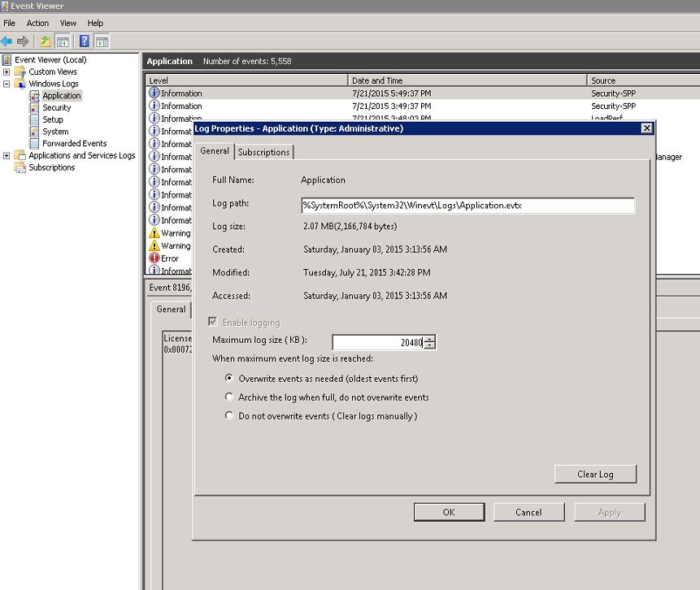Open Help using the blue question mark icon
The width and height of the screenshot is (700, 590).
click(85, 41)
